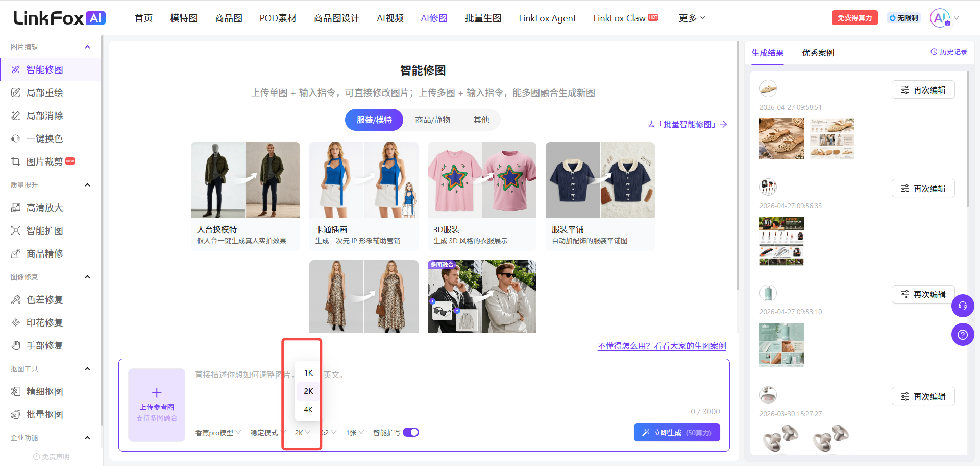980x466 pixels.
Task: Follow the 去批量智能修图 link
Action: [x=687, y=124]
